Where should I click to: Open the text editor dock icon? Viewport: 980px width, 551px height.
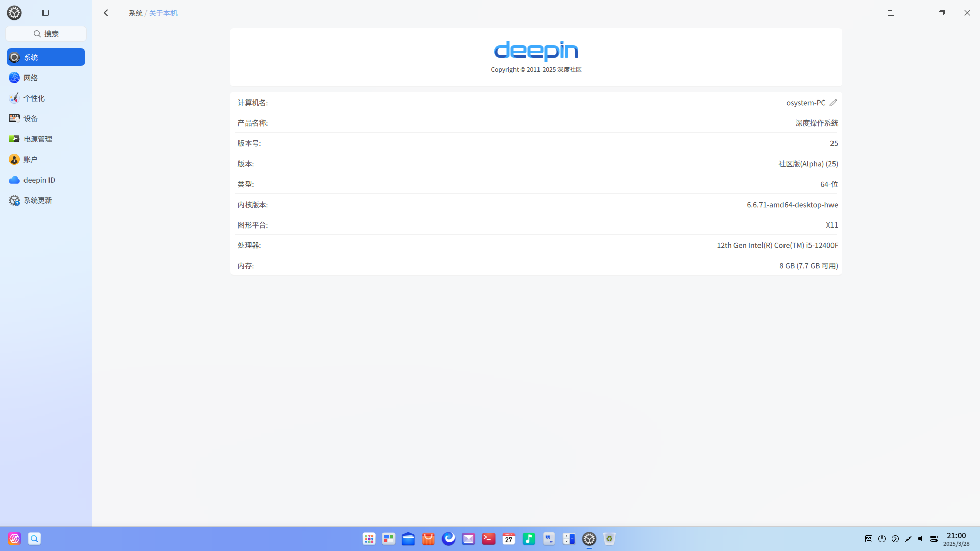pos(549,539)
